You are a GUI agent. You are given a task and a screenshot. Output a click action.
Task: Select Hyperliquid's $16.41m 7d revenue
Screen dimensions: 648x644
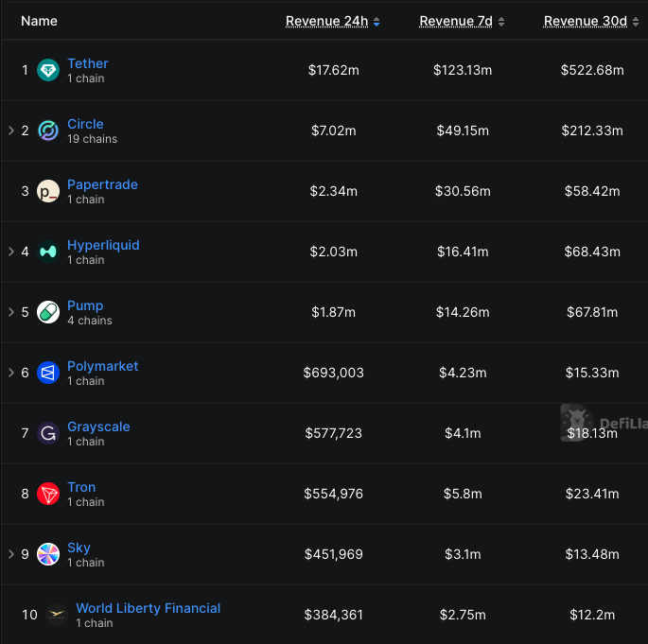[x=463, y=252]
